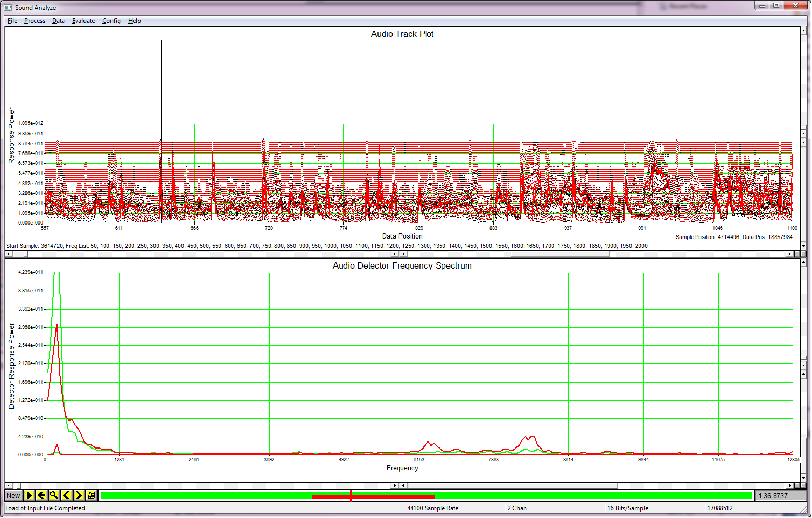812x518 pixels.
Task: Click the next step chevron icon
Action: [79, 495]
